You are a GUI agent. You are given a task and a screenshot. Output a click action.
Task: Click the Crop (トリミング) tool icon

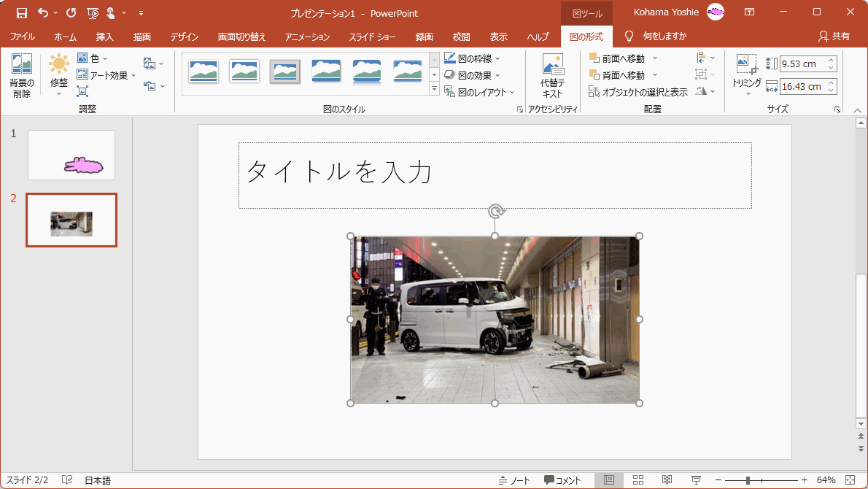[x=746, y=65]
